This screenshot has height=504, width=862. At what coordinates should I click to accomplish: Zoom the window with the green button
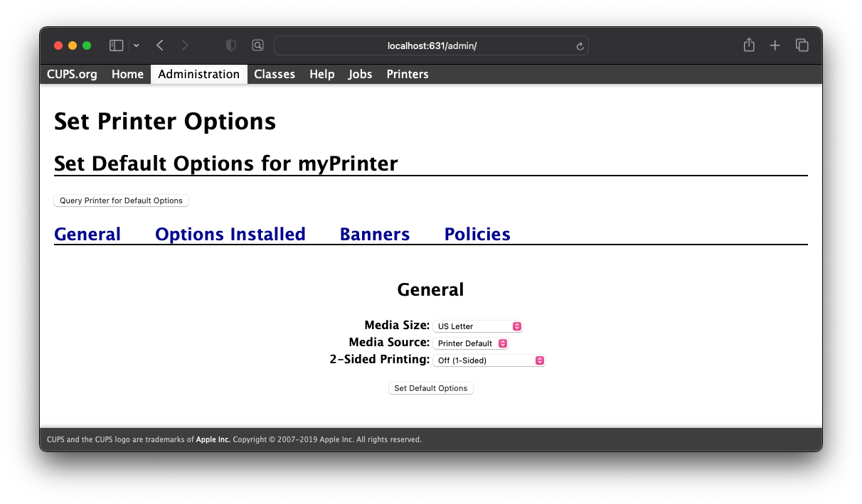pos(87,45)
